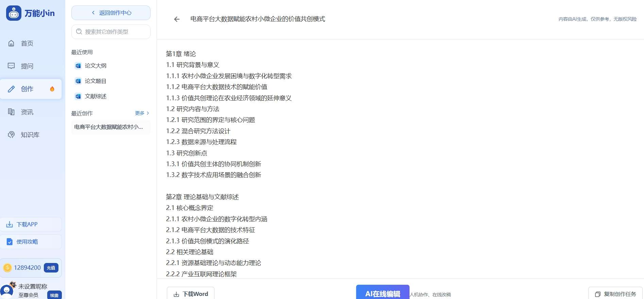Click the 第2章 理论基础与文献综述 heading
This screenshot has width=644, height=299.
point(202,197)
